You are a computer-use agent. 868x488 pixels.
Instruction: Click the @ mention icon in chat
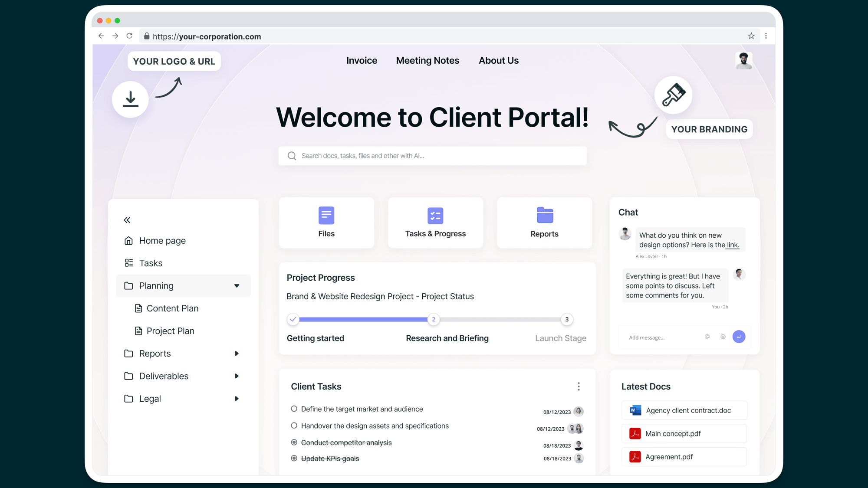707,337
